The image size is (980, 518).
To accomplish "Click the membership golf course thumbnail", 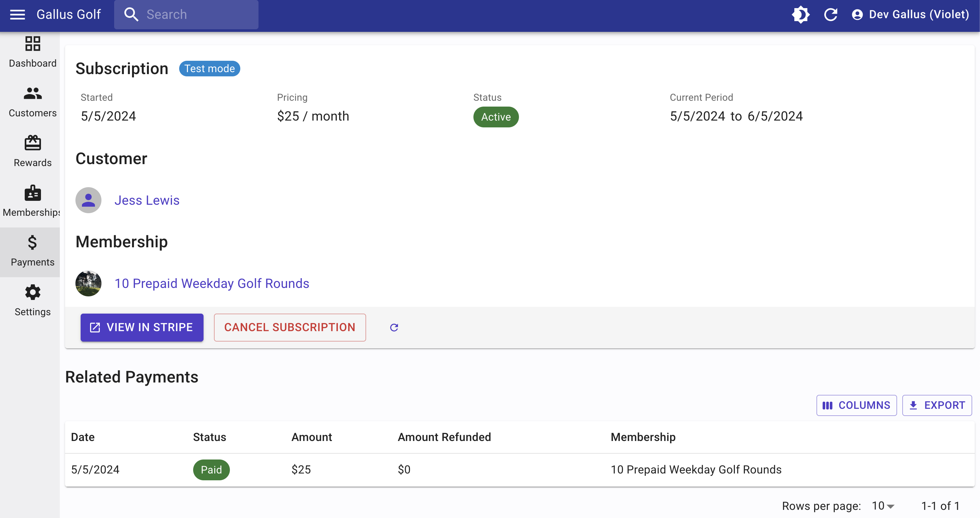I will coord(88,283).
